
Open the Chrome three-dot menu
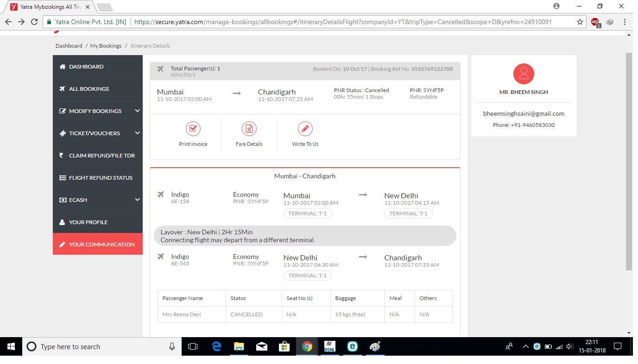(x=625, y=22)
